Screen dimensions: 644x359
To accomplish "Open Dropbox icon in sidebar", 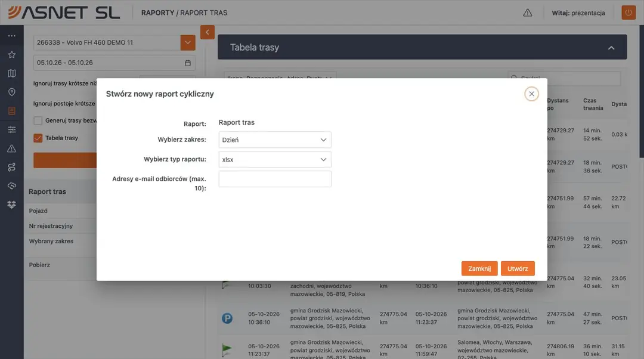I will coord(12,205).
